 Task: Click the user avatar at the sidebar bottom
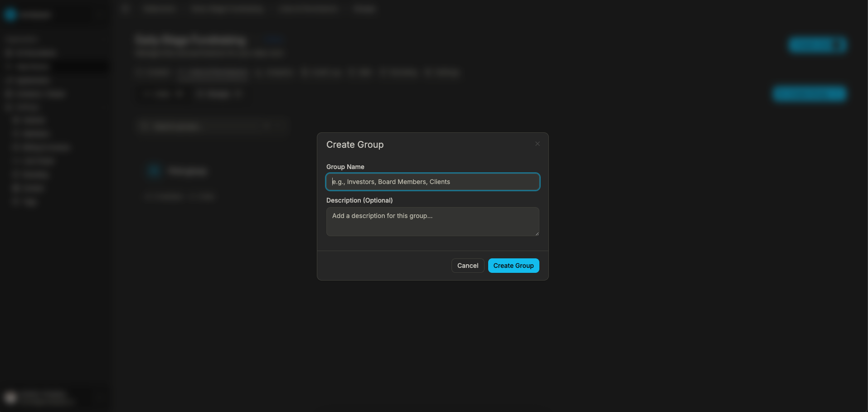10,397
